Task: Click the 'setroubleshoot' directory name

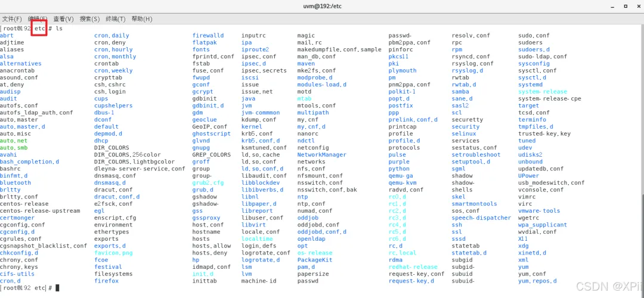Action: 476,155
